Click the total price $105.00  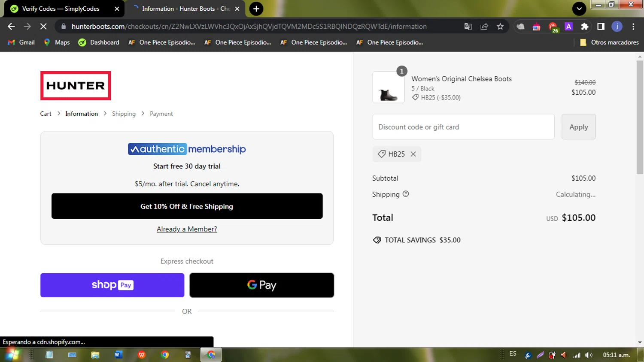[x=578, y=218]
